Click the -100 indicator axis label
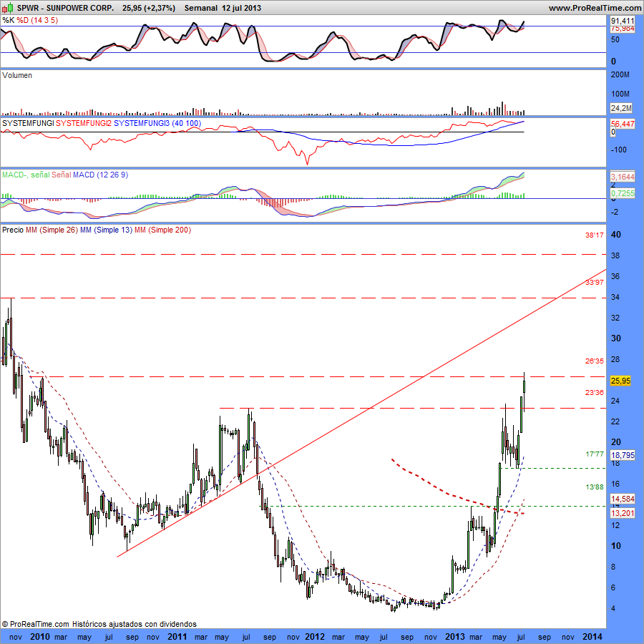 click(x=618, y=150)
